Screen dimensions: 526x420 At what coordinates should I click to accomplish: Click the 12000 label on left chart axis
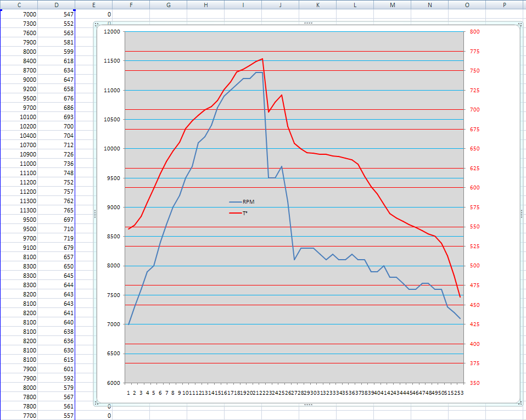(x=111, y=31)
